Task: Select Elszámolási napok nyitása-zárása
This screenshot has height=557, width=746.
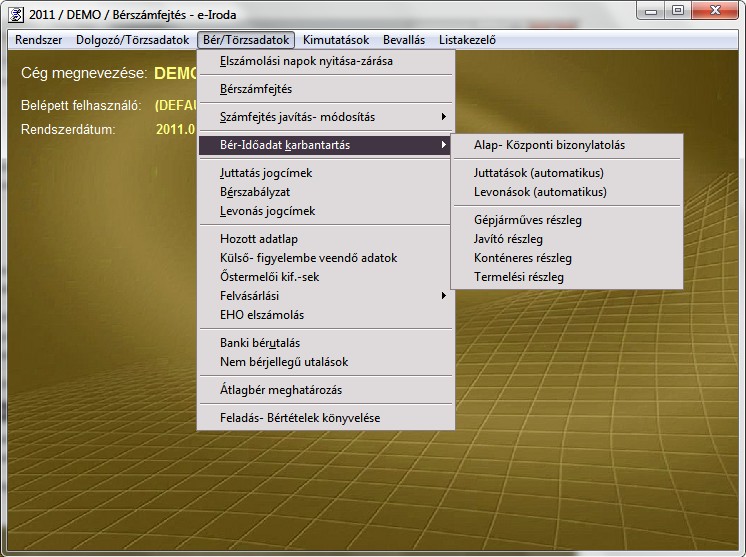Action: click(x=306, y=61)
